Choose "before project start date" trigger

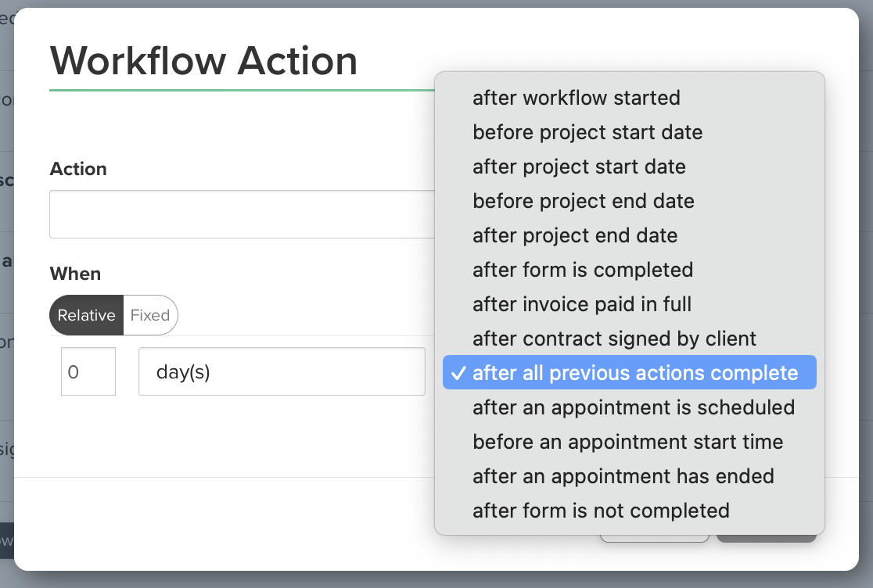point(587,132)
